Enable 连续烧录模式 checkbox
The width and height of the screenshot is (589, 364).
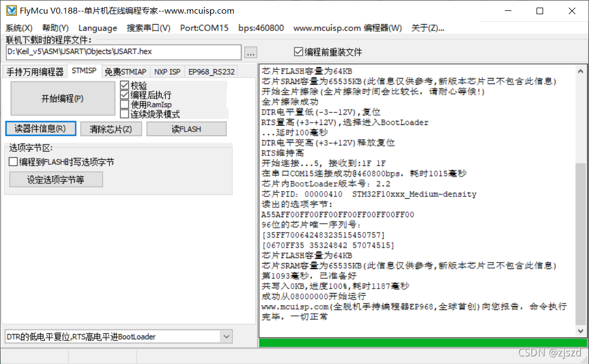pyautogui.click(x=150, y=114)
